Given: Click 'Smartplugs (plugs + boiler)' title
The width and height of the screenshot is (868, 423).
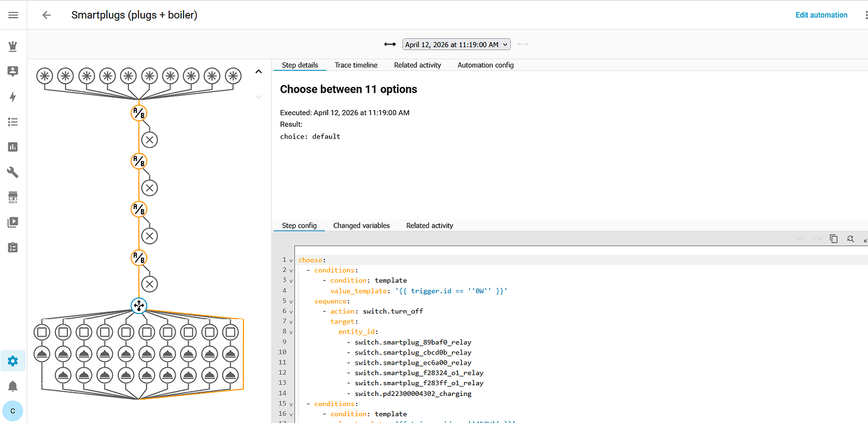Looking at the screenshot, I should pyautogui.click(x=135, y=15).
